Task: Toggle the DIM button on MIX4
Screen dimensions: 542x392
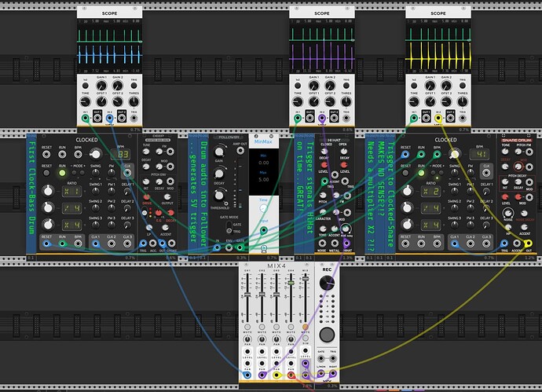Action: click(x=306, y=339)
